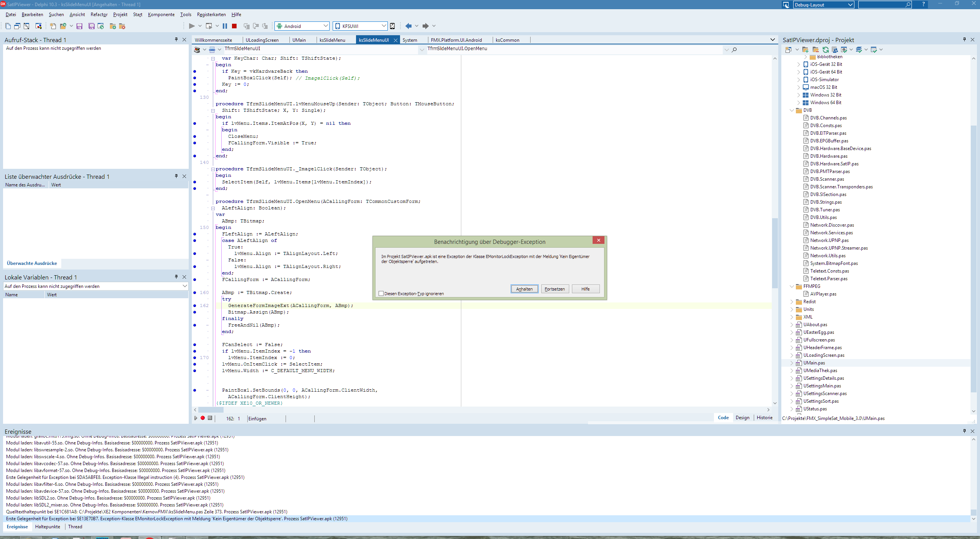Expand the iOS-Simulator node
The image size is (980, 539).
pos(799,80)
